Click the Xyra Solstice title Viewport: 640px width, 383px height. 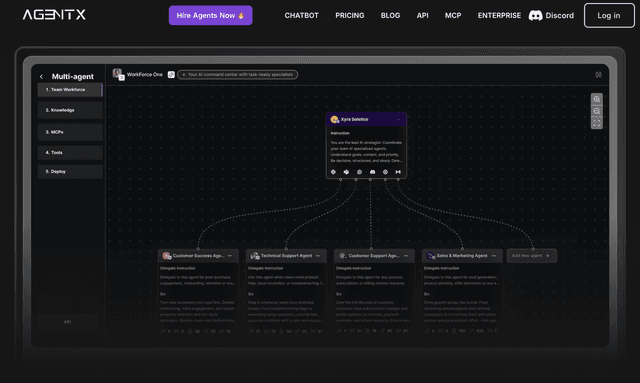pyautogui.click(x=354, y=119)
